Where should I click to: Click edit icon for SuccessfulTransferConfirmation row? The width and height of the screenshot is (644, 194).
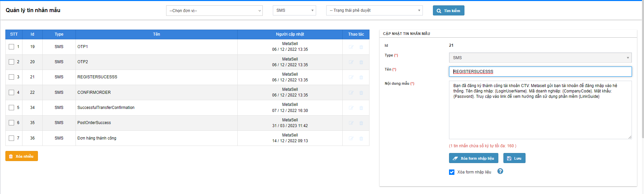(351, 108)
